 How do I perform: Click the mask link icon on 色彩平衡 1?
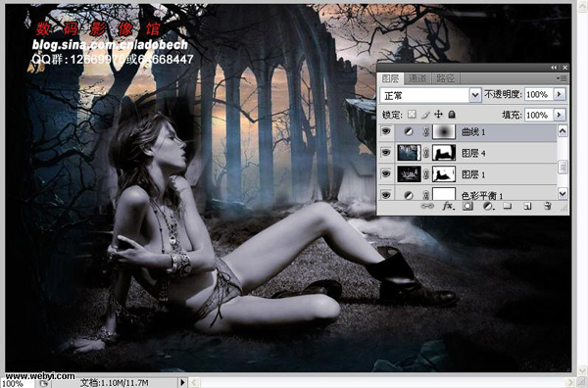pos(426,195)
